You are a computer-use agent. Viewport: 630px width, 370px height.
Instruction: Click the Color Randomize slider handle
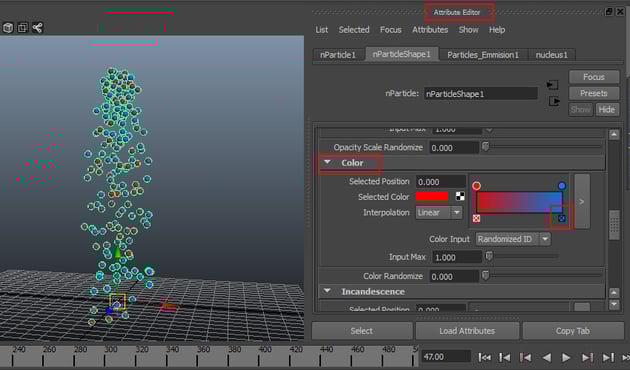point(486,275)
